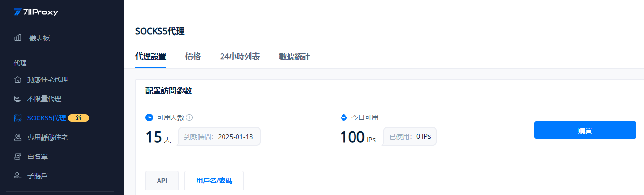This screenshot has height=195, width=644.
Task: Click the SOCKS5代理 sidebar icon
Action: [x=18, y=118]
